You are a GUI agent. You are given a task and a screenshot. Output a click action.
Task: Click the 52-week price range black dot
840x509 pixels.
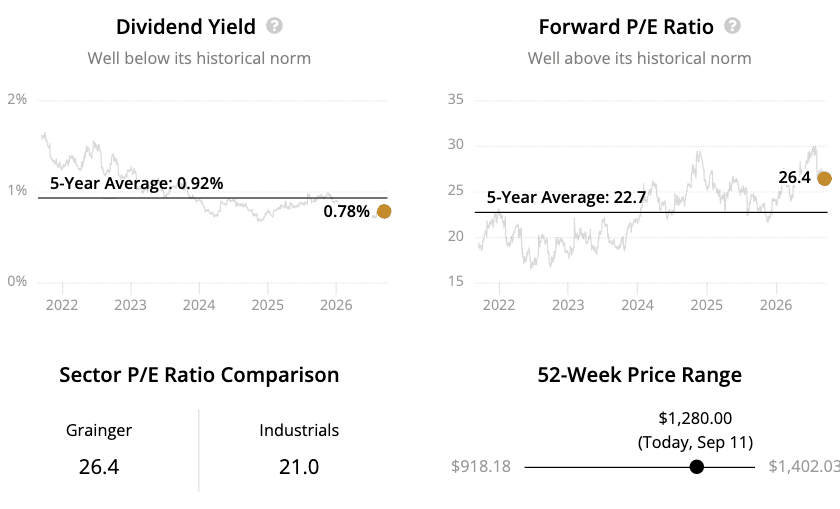click(696, 467)
